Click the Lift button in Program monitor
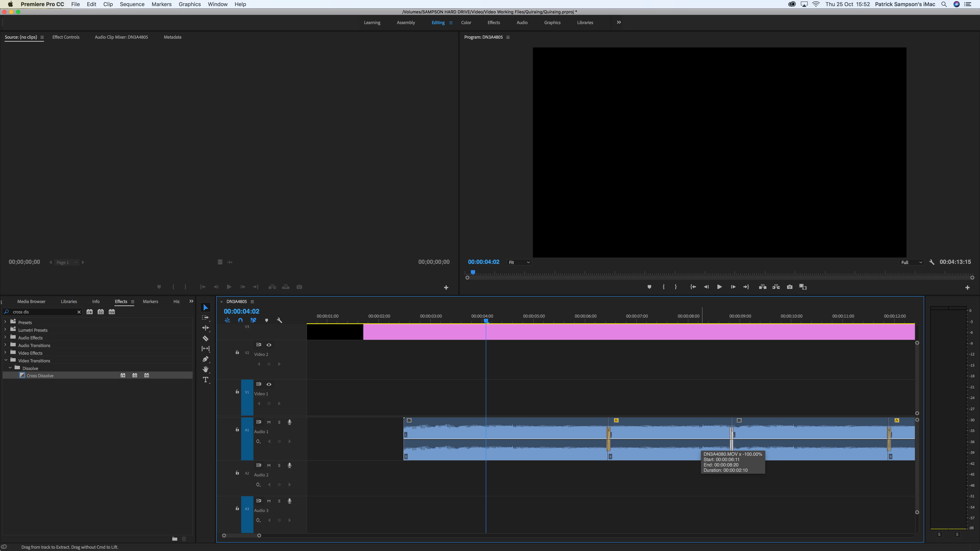 [x=762, y=287]
